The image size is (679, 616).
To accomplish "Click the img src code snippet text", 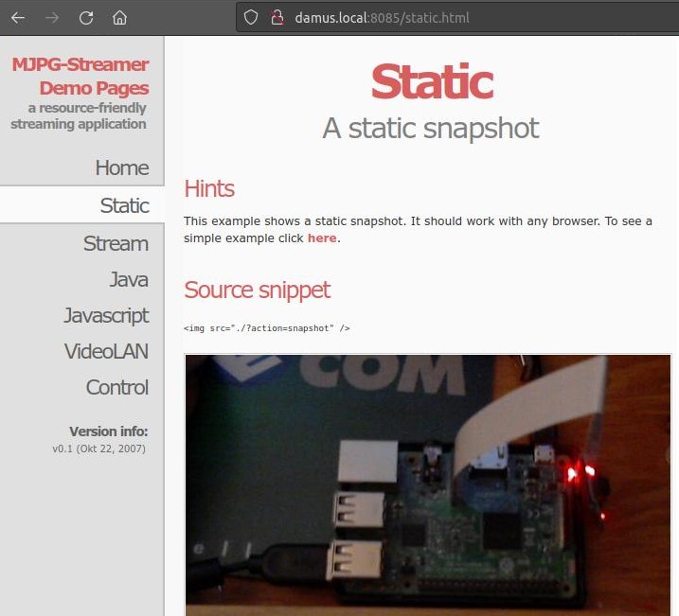I will 267,327.
